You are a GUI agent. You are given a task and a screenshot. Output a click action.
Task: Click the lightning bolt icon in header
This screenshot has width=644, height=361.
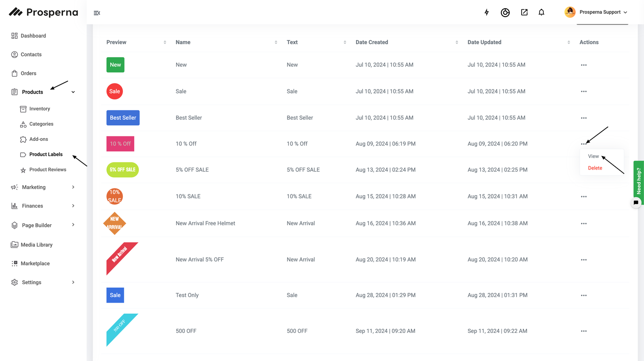tap(487, 12)
